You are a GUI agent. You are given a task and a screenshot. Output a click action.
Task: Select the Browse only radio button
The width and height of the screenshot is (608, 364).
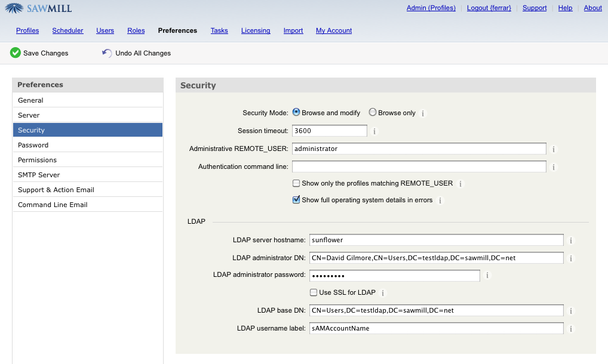tap(373, 112)
